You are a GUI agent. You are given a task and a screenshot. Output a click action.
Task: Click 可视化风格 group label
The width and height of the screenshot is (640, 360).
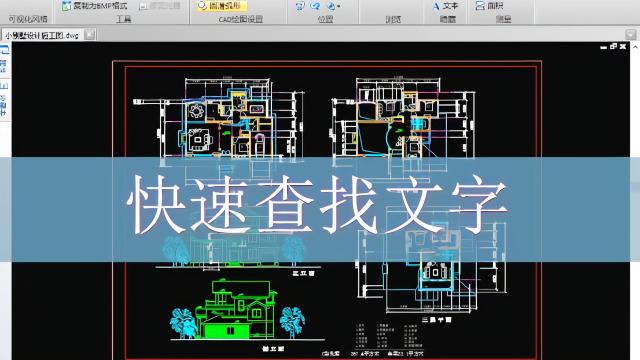click(x=28, y=19)
